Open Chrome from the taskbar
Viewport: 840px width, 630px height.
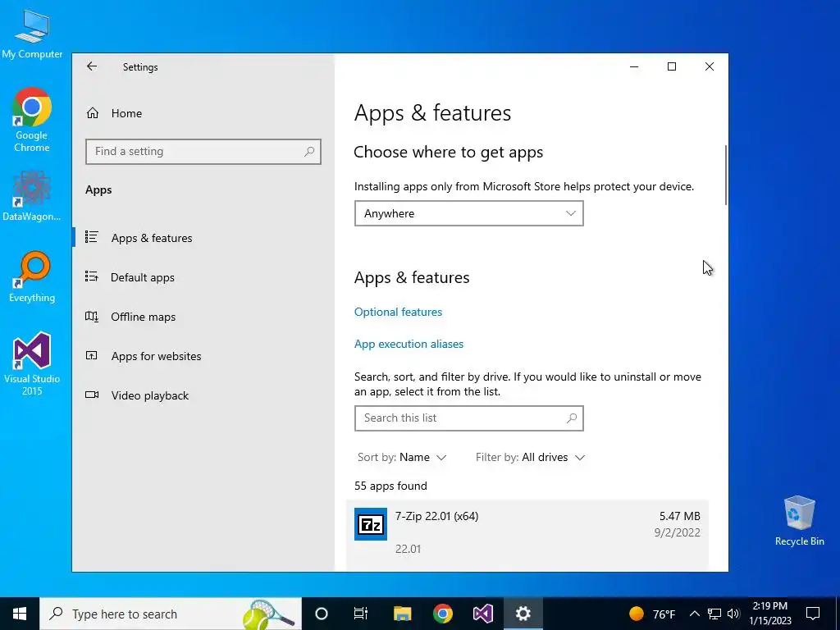pyautogui.click(x=442, y=614)
